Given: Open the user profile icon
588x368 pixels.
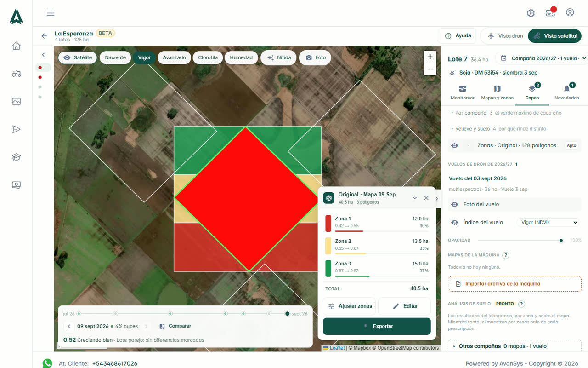Looking at the screenshot, I should click(570, 12).
